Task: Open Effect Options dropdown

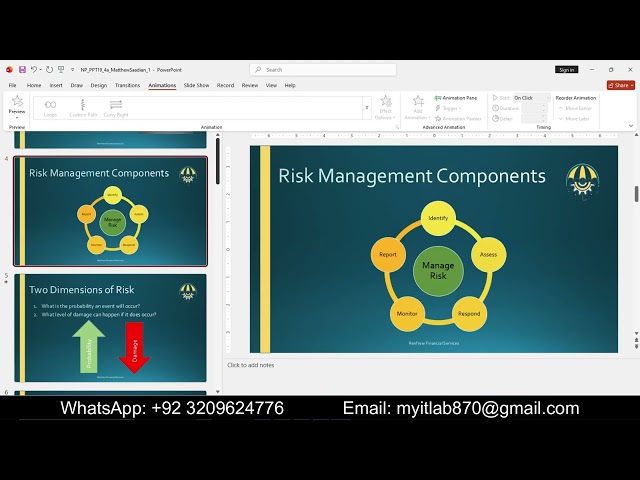Action: point(385,107)
